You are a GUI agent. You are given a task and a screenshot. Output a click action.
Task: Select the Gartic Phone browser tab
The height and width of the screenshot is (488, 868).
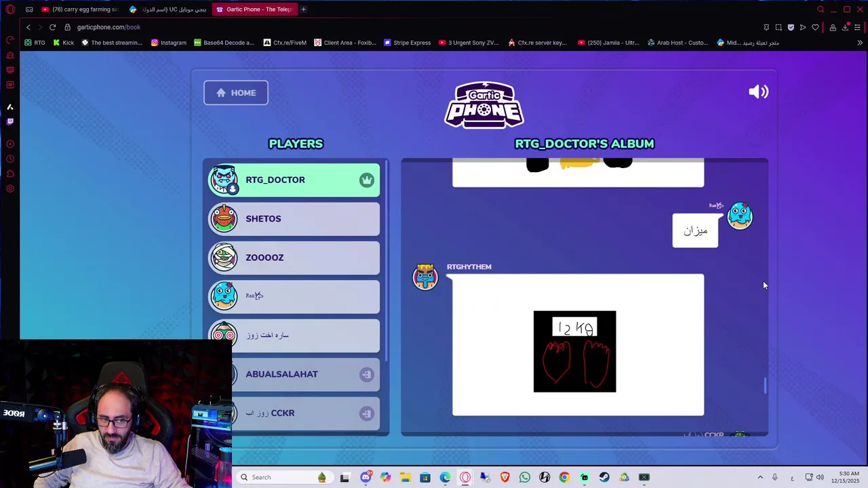pos(254,9)
